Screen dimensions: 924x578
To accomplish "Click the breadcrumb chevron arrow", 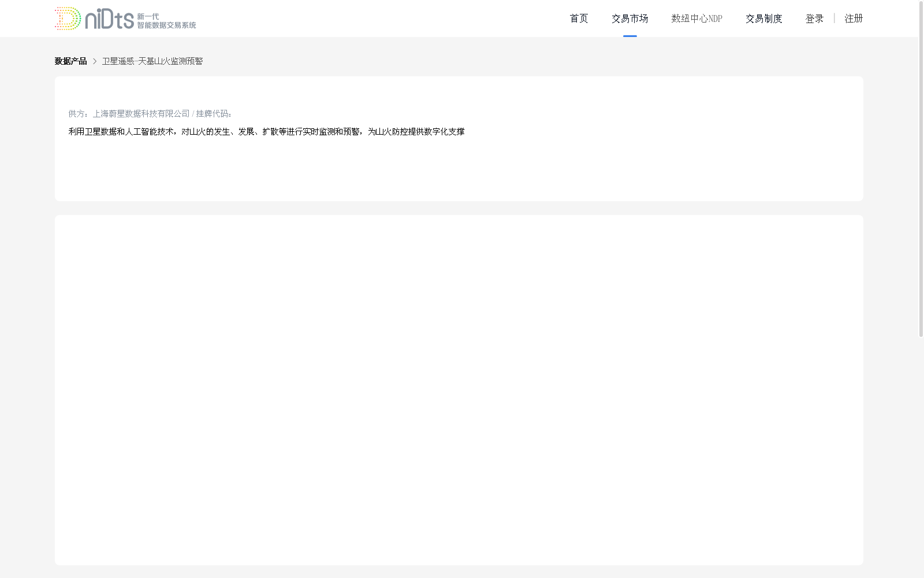I will click(x=95, y=61).
